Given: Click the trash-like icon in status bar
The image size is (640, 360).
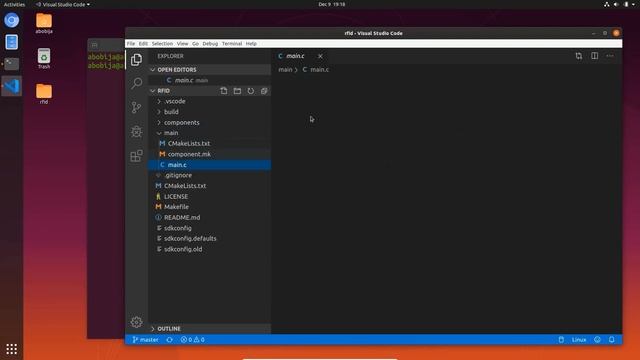Looking at the screenshot, I should coord(561,340).
